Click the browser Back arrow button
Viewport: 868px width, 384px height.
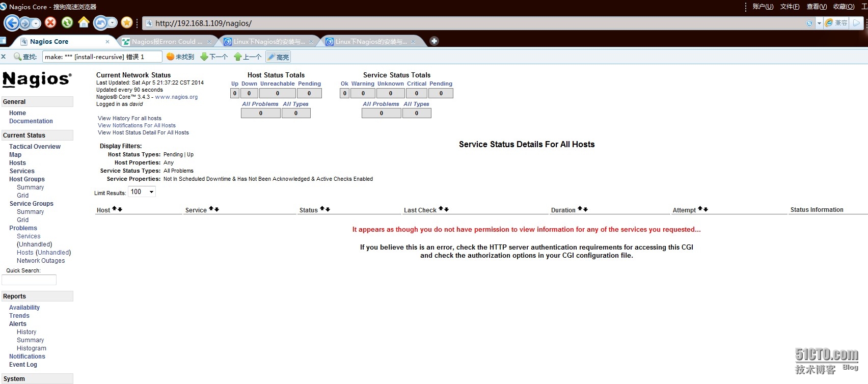12,23
